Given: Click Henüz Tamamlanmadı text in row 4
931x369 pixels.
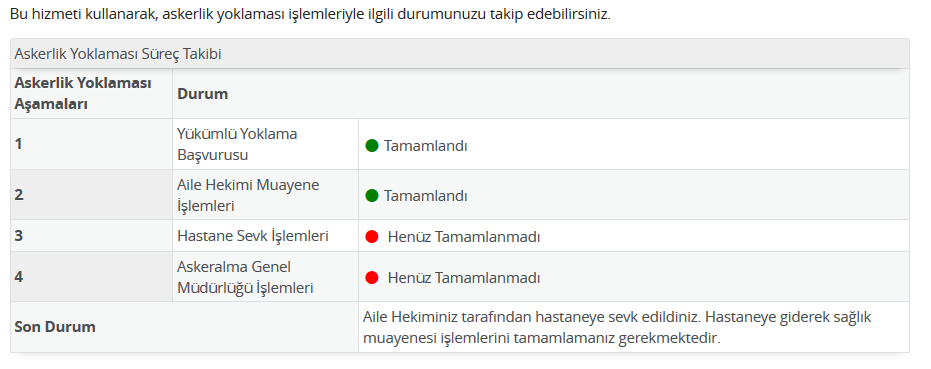Looking at the screenshot, I should pyautogui.click(x=464, y=277).
